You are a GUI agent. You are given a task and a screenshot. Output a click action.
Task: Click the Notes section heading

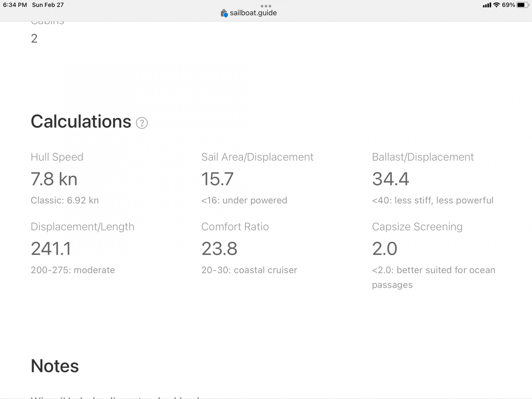[55, 366]
